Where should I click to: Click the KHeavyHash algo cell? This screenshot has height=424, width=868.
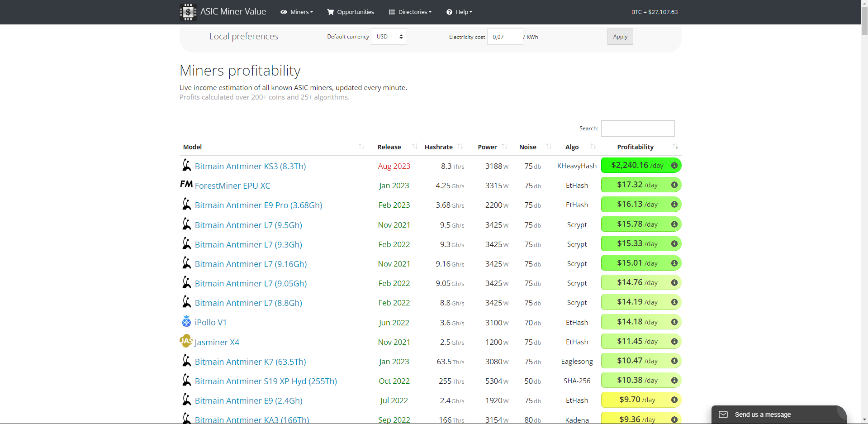(x=577, y=166)
